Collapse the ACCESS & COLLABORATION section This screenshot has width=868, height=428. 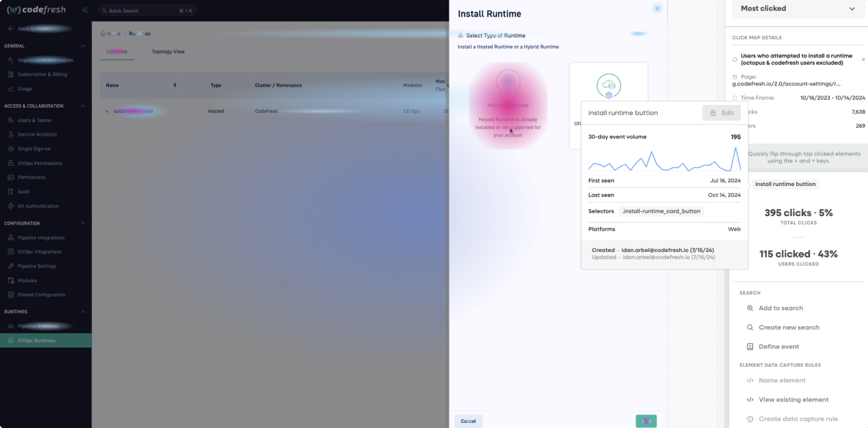point(83,106)
